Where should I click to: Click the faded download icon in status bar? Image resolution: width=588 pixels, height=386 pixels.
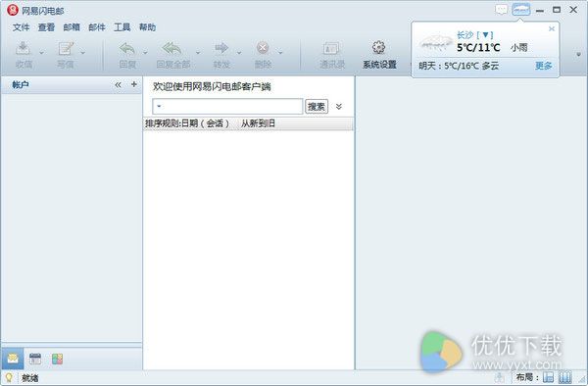point(499,377)
